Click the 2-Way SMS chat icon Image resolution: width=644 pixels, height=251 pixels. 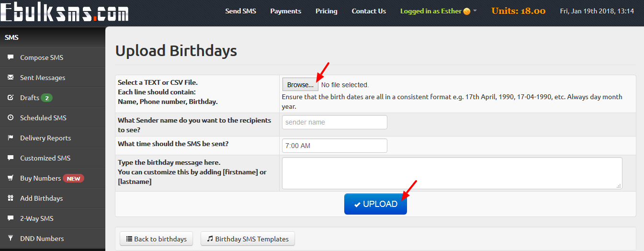[11, 218]
